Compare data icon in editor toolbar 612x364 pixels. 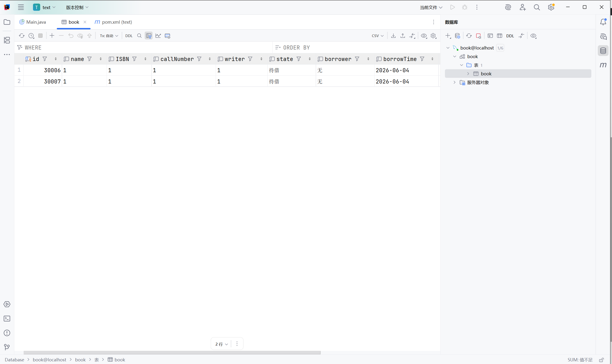412,36
